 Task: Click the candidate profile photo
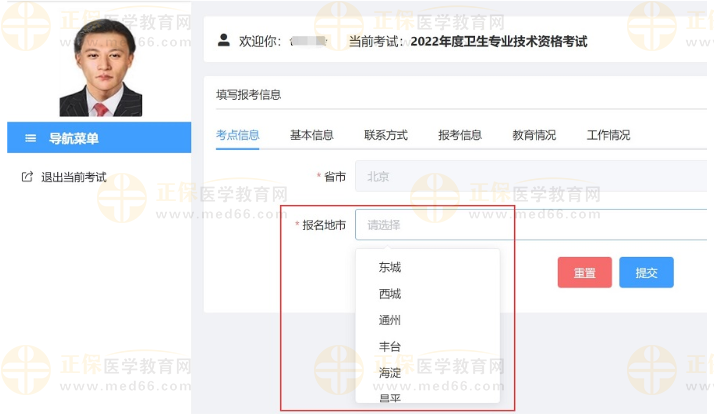coord(100,67)
